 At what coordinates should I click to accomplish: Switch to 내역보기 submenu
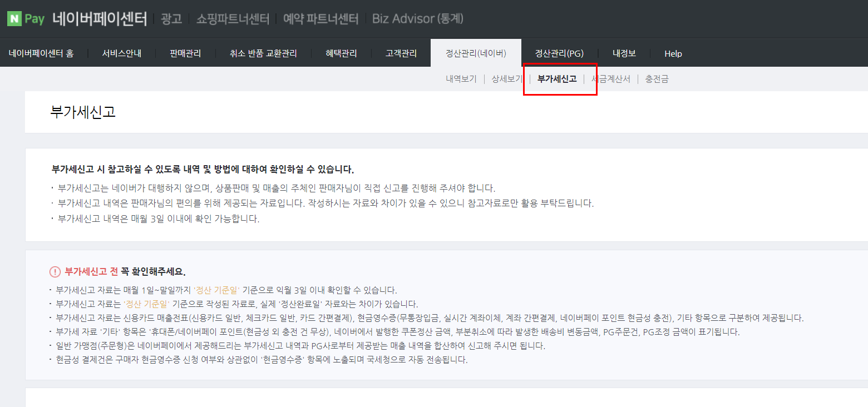click(x=461, y=79)
